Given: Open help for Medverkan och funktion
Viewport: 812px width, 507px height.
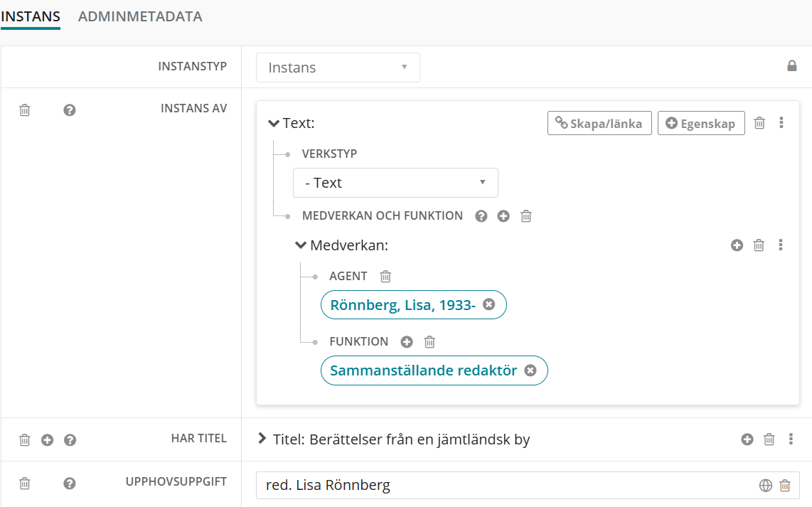Looking at the screenshot, I should 481,216.
